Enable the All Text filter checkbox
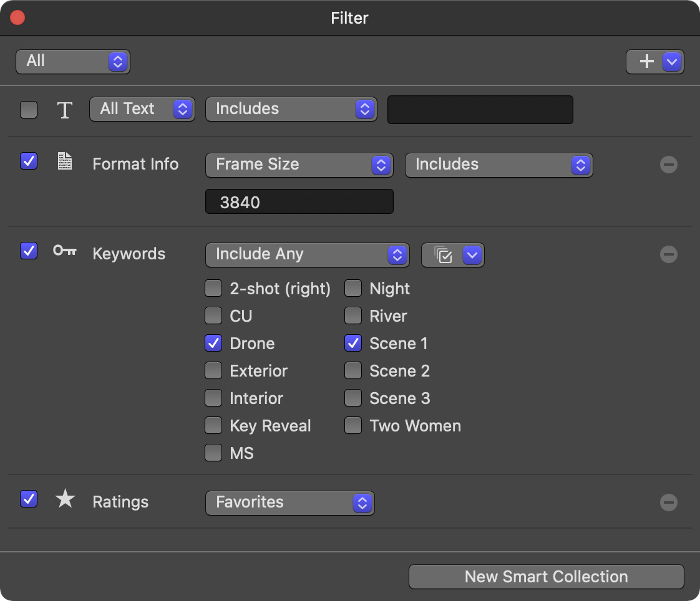Viewport: 700px width, 601px height. [29, 110]
